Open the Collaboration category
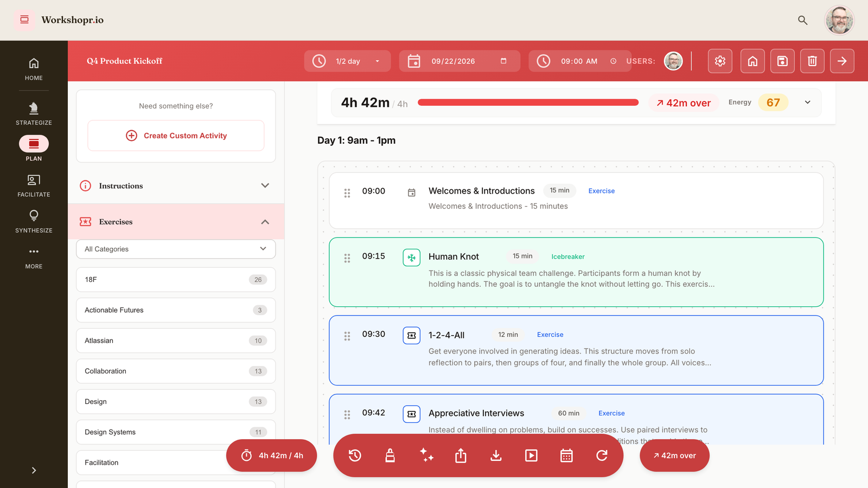The height and width of the screenshot is (488, 868). pos(176,371)
